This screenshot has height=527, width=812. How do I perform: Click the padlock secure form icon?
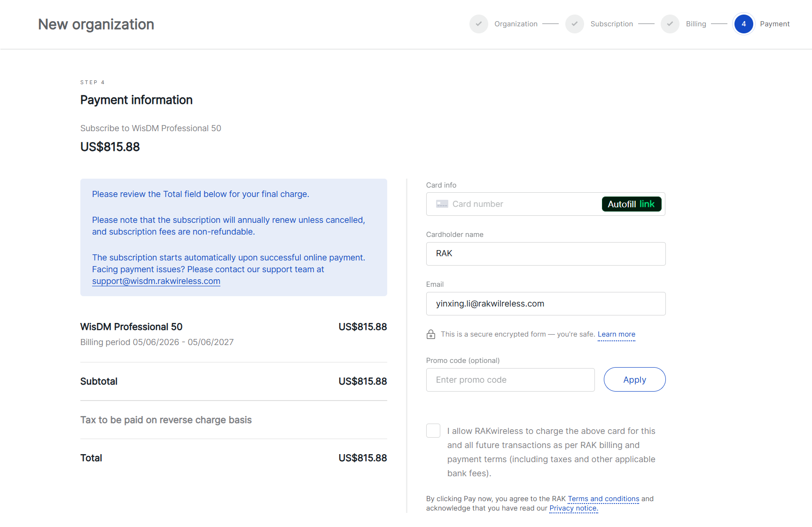pos(430,334)
